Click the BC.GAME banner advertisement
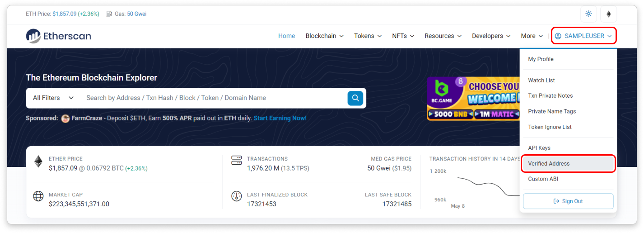The height and width of the screenshot is (233, 644). (472, 99)
